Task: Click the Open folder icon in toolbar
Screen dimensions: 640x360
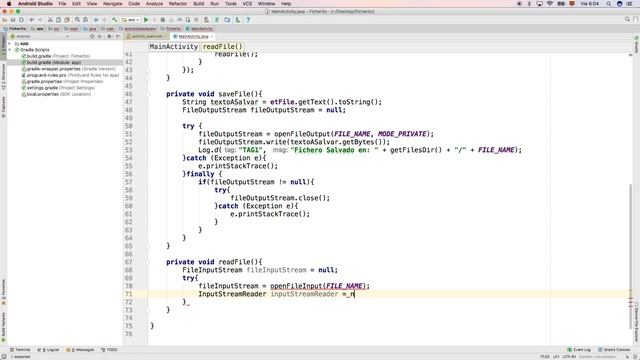Action: coord(4,20)
